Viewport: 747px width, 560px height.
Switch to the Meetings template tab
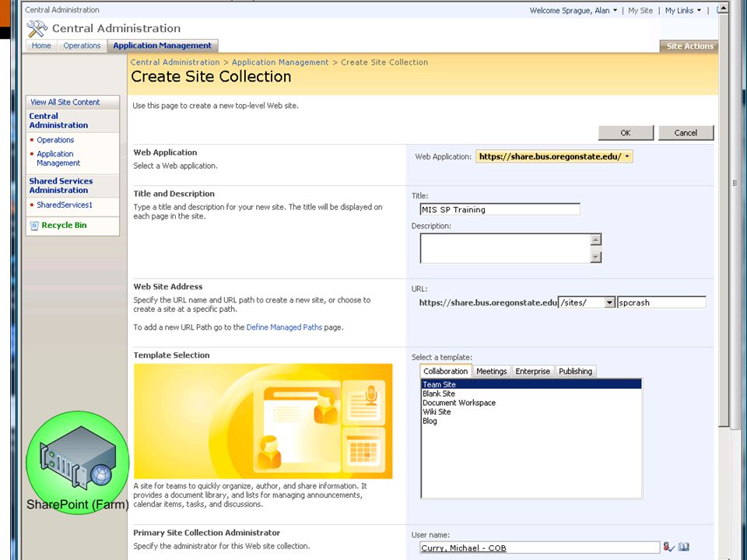(x=492, y=372)
